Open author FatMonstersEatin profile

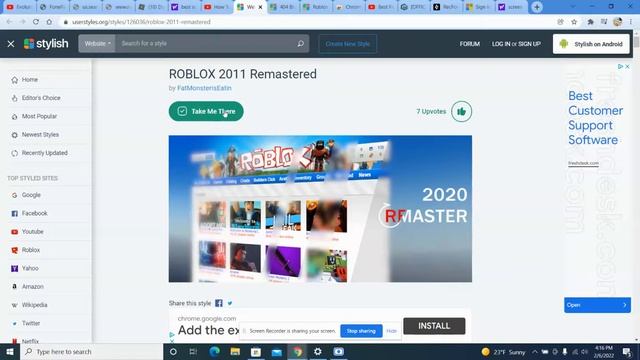(204, 88)
